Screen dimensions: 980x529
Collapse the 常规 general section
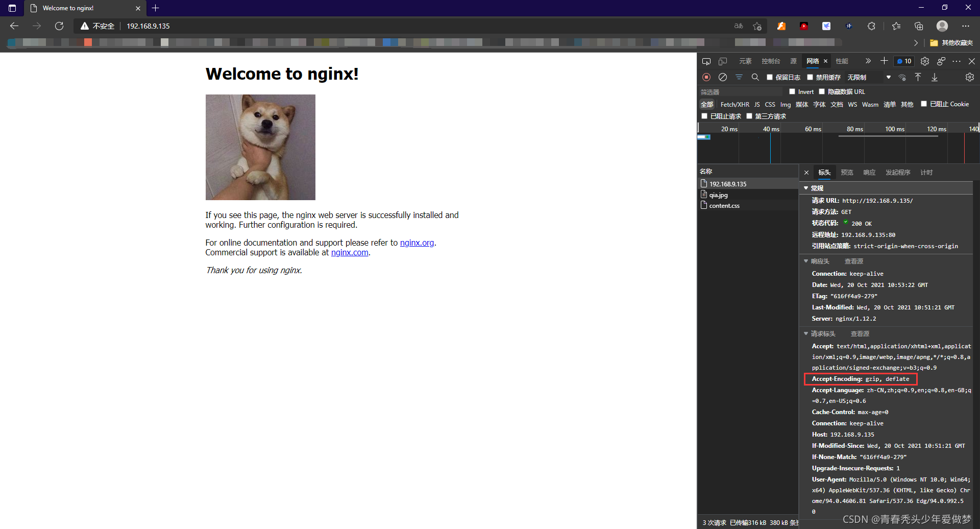(806, 188)
